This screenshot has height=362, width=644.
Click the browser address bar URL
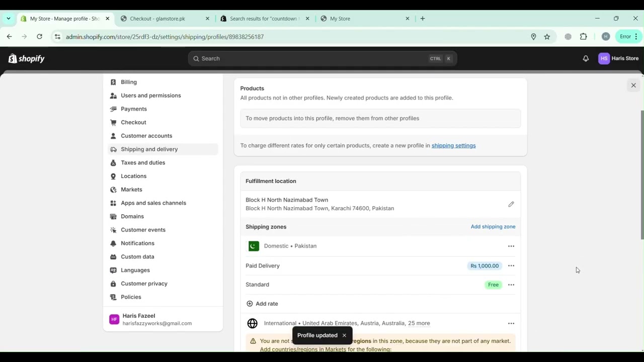165,37
